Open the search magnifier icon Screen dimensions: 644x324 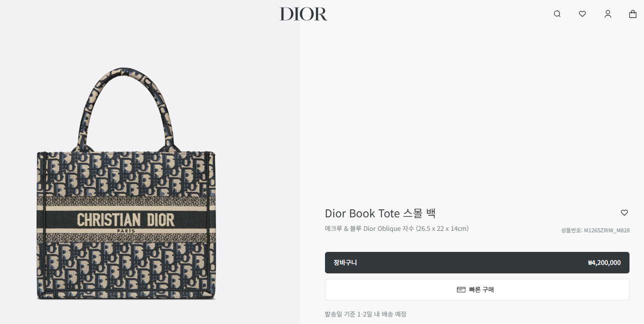coord(557,14)
